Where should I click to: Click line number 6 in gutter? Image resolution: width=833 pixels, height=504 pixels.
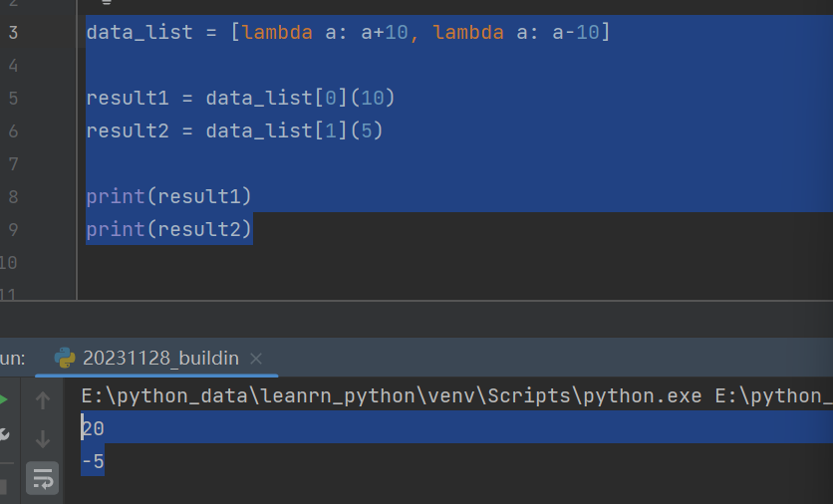coord(13,131)
